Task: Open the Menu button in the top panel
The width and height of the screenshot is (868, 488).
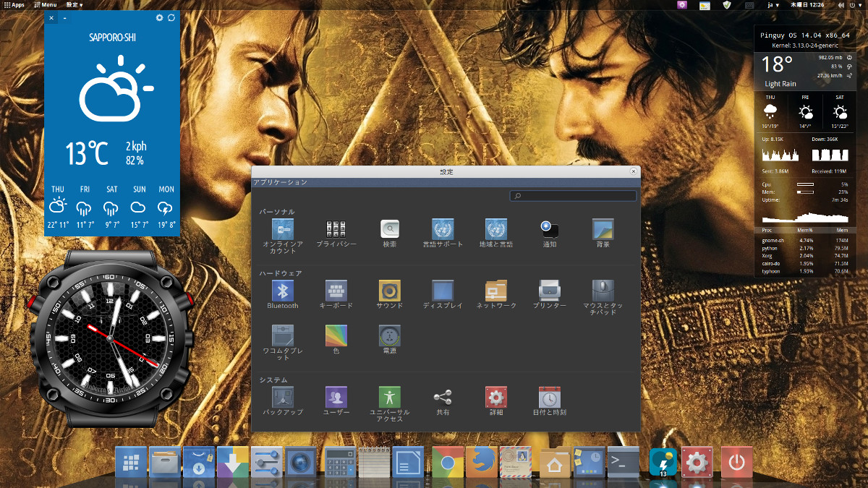Action: tap(46, 5)
